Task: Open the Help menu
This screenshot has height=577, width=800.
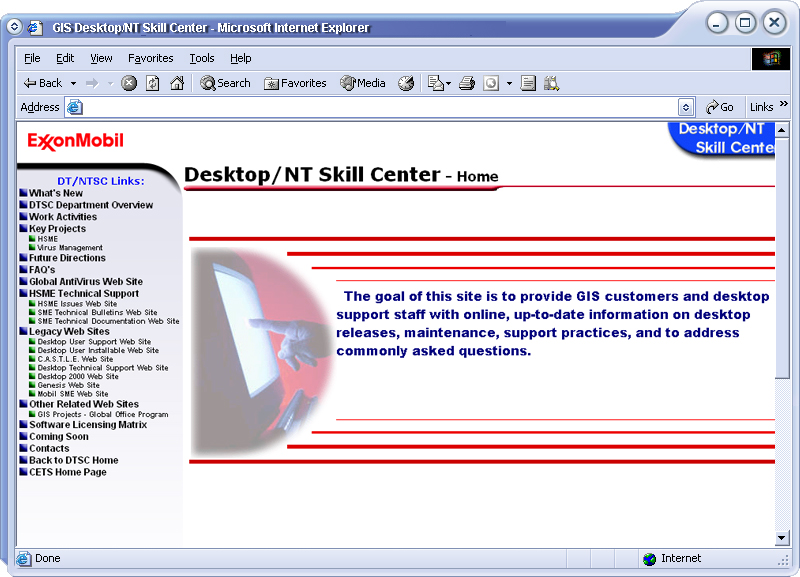Action: 241,58
